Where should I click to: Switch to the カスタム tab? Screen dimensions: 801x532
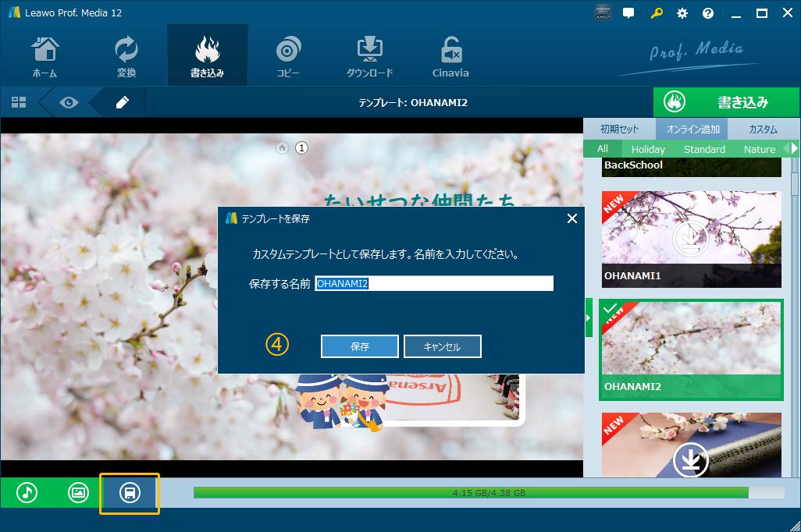point(764,129)
